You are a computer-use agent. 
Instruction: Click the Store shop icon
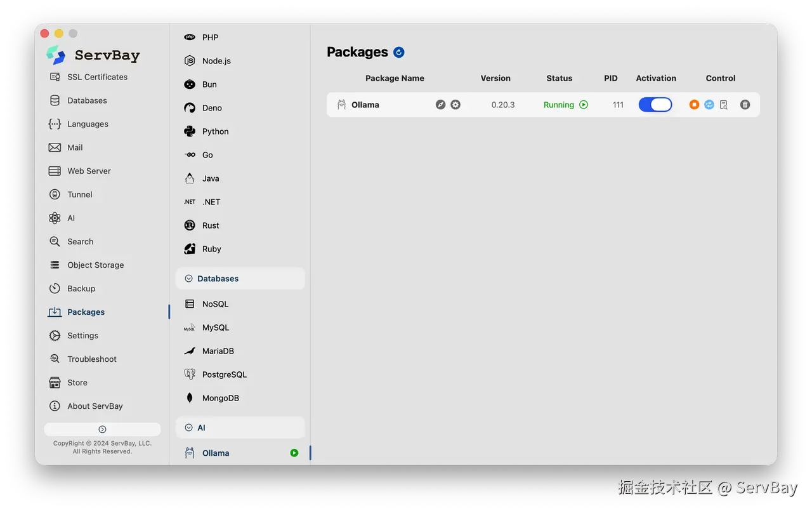pos(55,382)
